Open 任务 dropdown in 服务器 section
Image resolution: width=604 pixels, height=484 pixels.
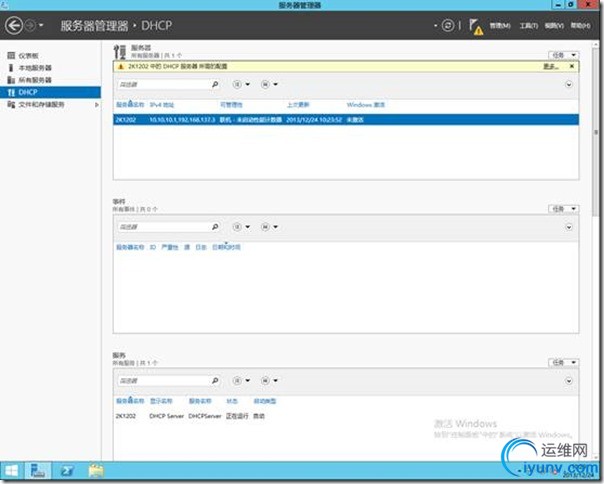click(563, 55)
